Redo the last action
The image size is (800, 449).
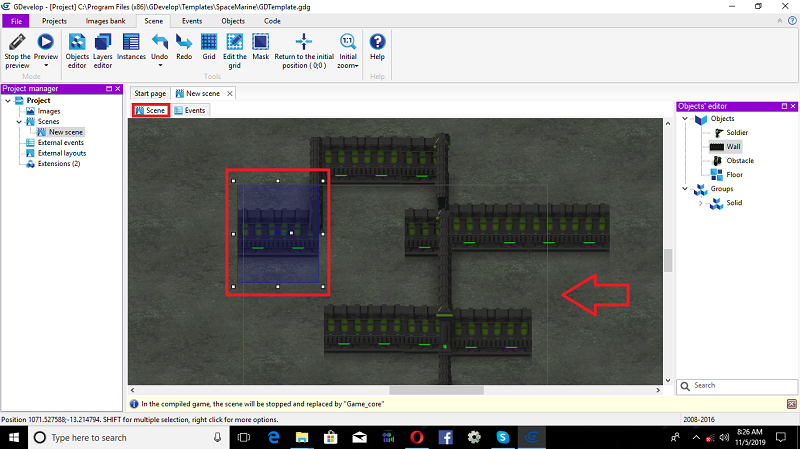point(184,47)
